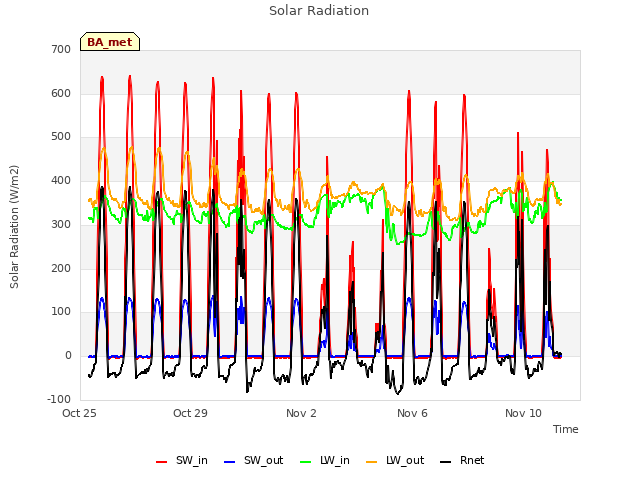
Task: Toggle the Rnet legend entry
Action: [x=462, y=460]
